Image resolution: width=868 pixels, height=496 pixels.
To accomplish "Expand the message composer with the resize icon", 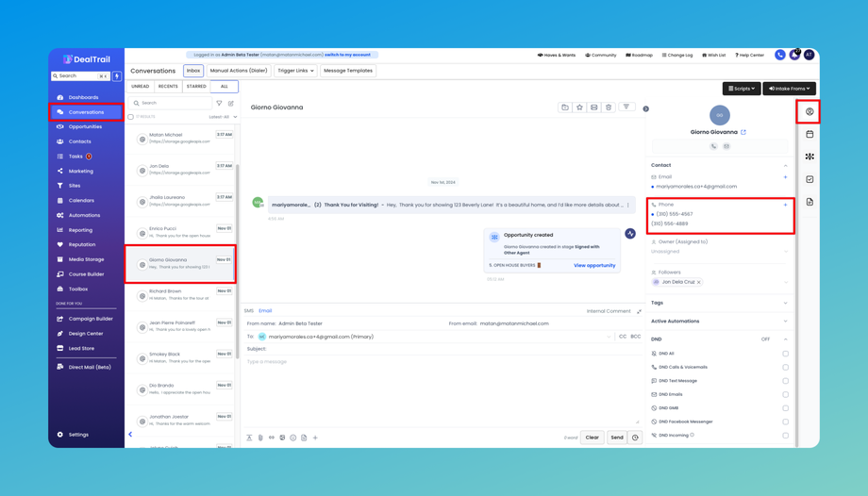I will click(x=639, y=312).
